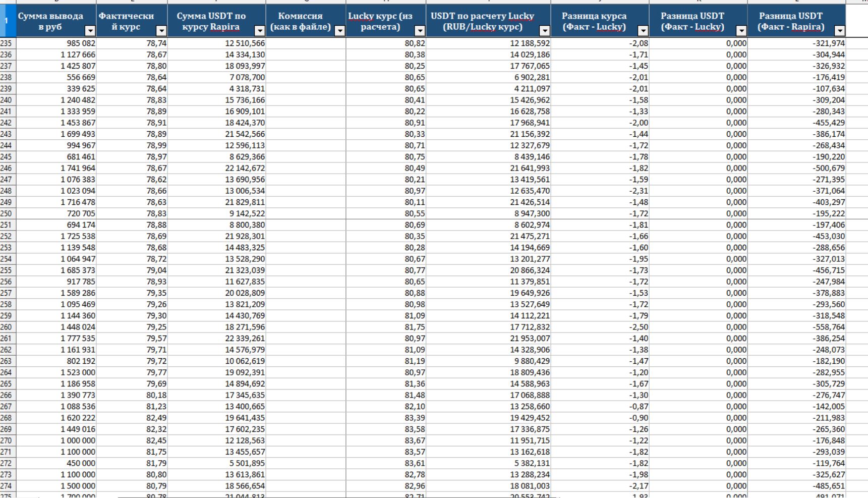Open filter dropdown for Фактический курс column
Viewport: 868px width, 498px height.
click(161, 31)
